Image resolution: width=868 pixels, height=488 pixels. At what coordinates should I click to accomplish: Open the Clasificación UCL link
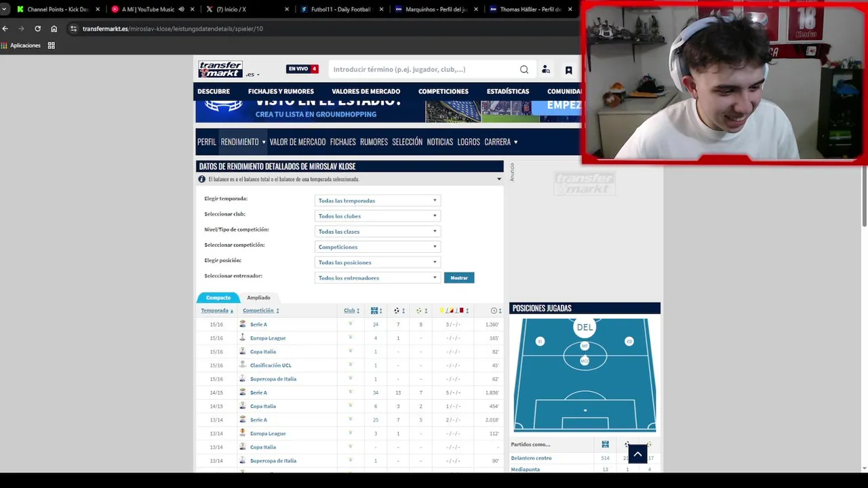click(271, 365)
